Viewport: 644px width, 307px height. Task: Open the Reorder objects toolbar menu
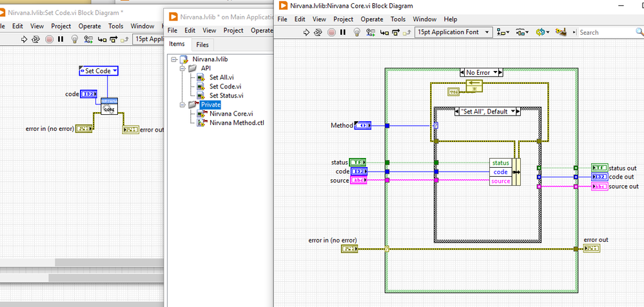pos(542,32)
